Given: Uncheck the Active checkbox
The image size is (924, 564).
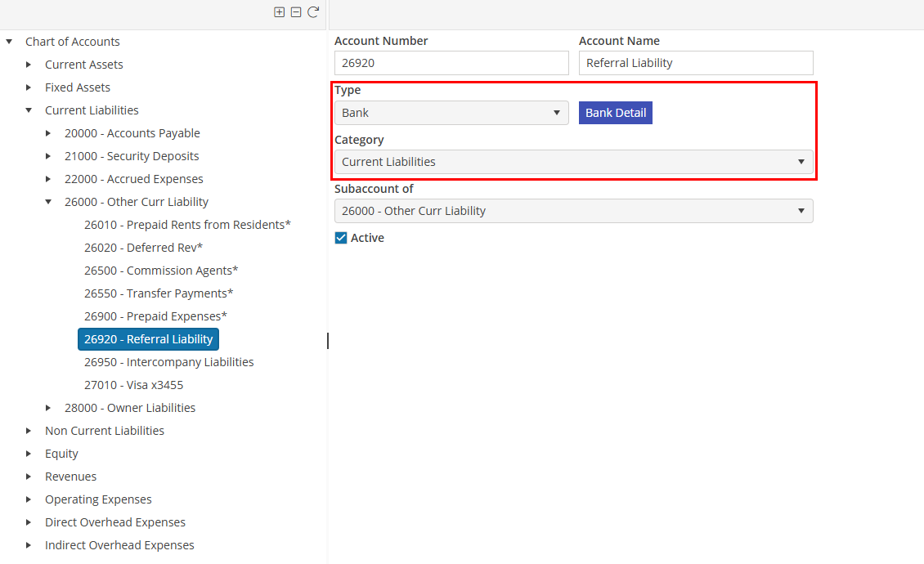Looking at the screenshot, I should [341, 238].
